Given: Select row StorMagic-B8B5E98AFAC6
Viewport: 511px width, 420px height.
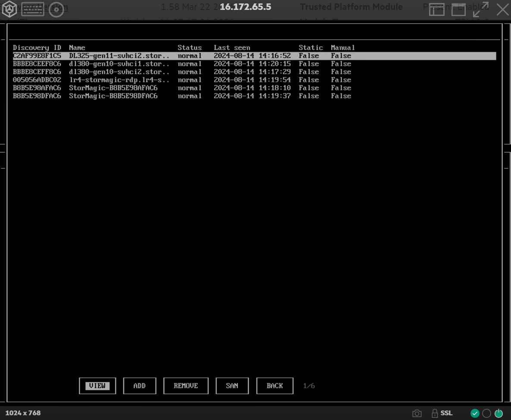Looking at the screenshot, I should (x=254, y=88).
